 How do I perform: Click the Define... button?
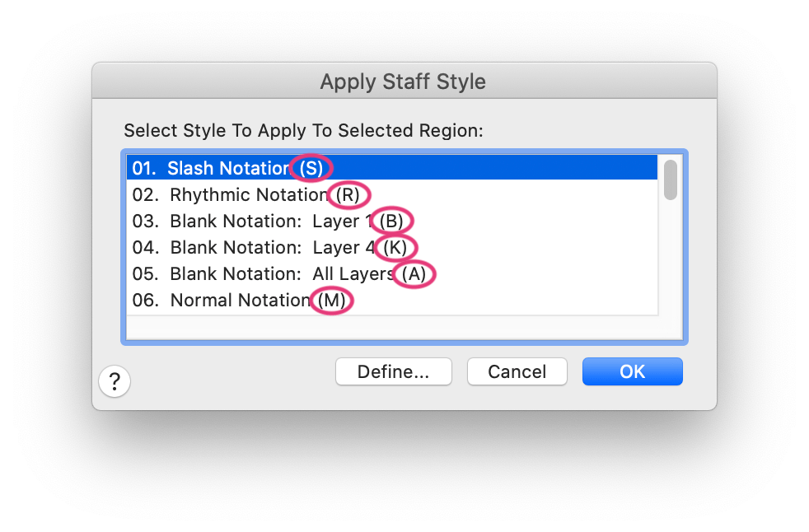393,371
